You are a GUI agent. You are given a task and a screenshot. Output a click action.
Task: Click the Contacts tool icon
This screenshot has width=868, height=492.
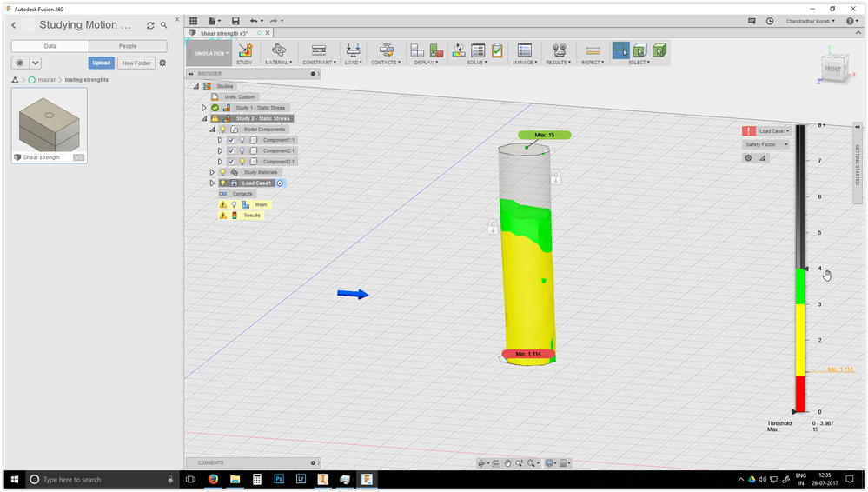[387, 50]
